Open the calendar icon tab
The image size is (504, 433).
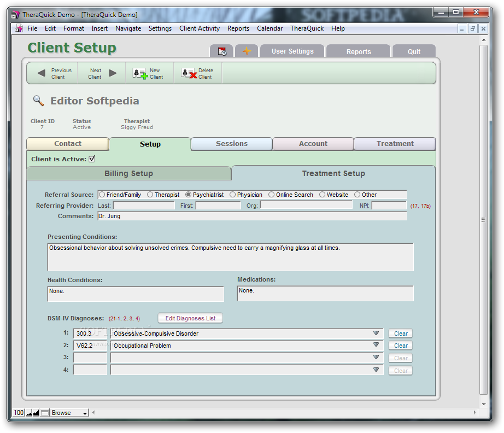point(222,51)
